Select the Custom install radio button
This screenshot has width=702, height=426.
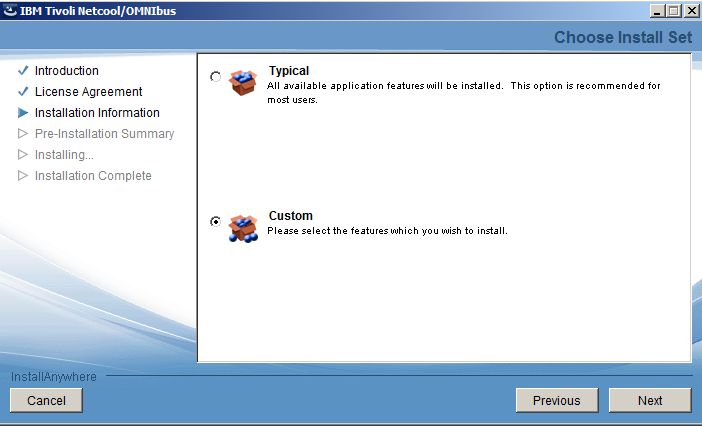point(215,222)
